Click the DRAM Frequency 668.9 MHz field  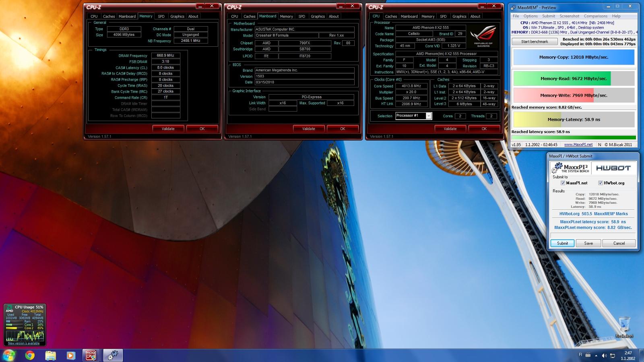point(165,56)
